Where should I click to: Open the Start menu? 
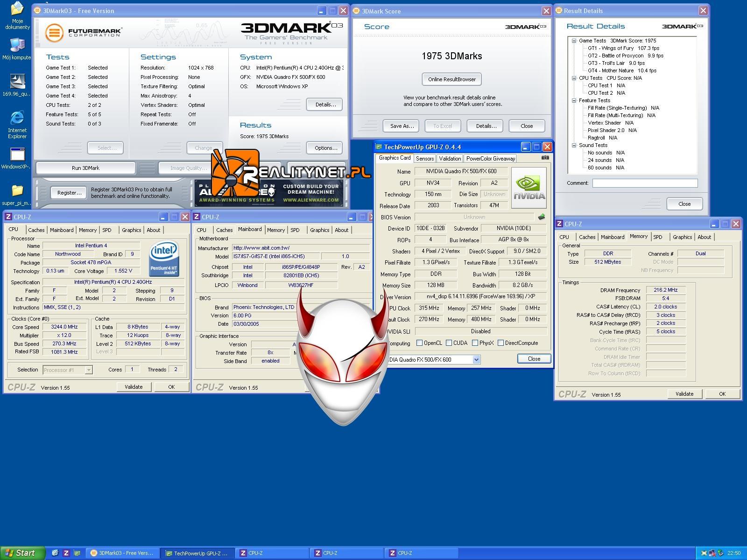pos(22,553)
